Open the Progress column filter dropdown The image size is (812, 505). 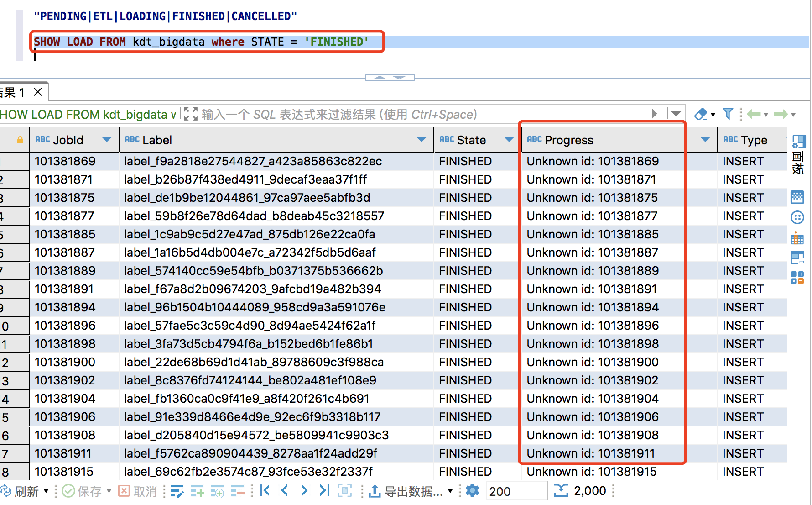705,140
